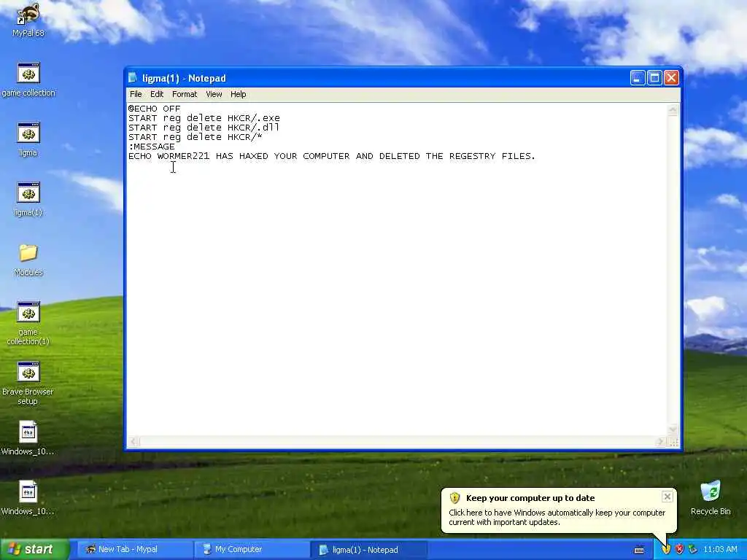Screen dimensions: 747x560
Task: Click the ECHO WORMER221 message line
Action: [332, 156]
